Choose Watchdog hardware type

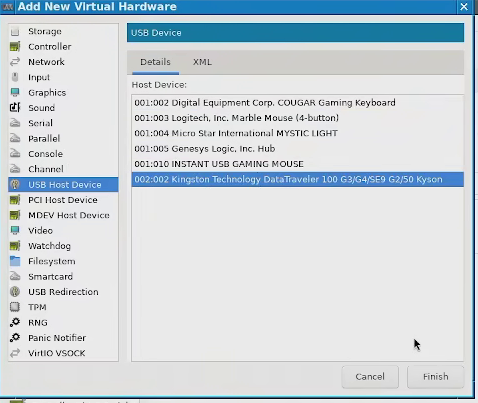(49, 246)
